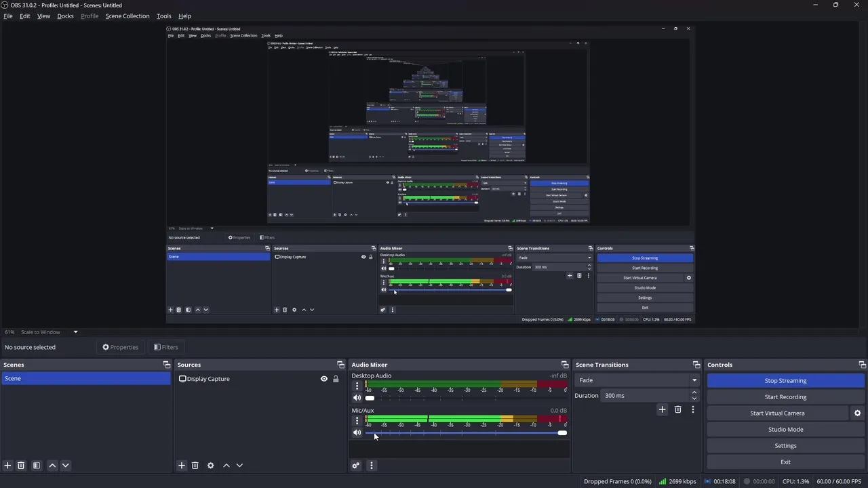
Task: Click the CPU: 1.3% status text
Action: (795, 482)
